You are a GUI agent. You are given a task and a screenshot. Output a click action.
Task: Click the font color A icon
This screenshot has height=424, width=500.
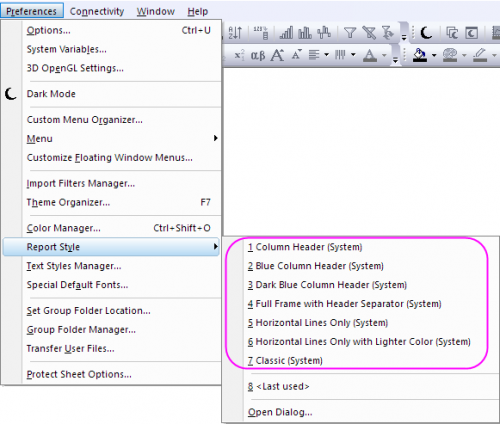pyautogui.click(x=370, y=55)
